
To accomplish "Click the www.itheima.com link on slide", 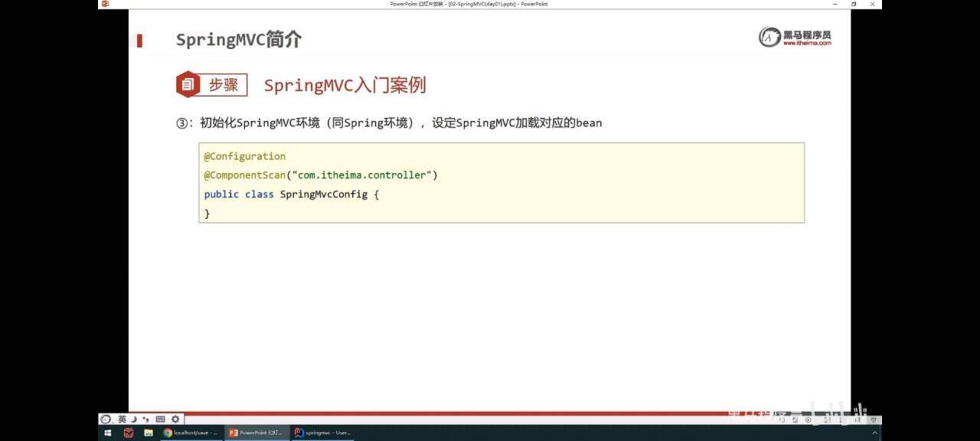I will [x=807, y=43].
